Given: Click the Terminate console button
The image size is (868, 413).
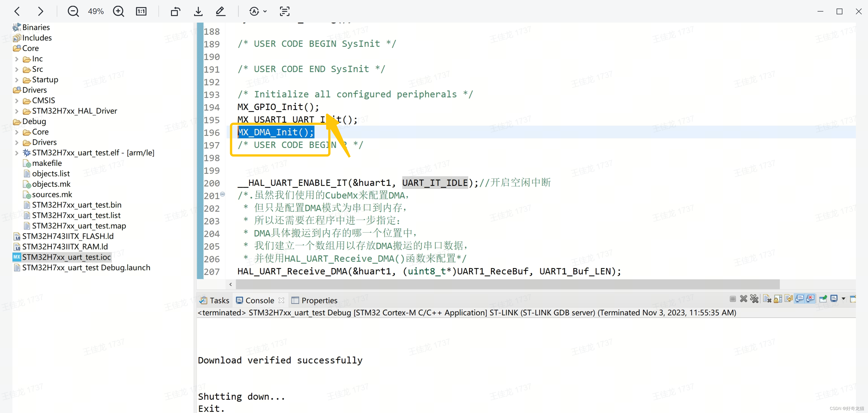Looking at the screenshot, I should (733, 299).
